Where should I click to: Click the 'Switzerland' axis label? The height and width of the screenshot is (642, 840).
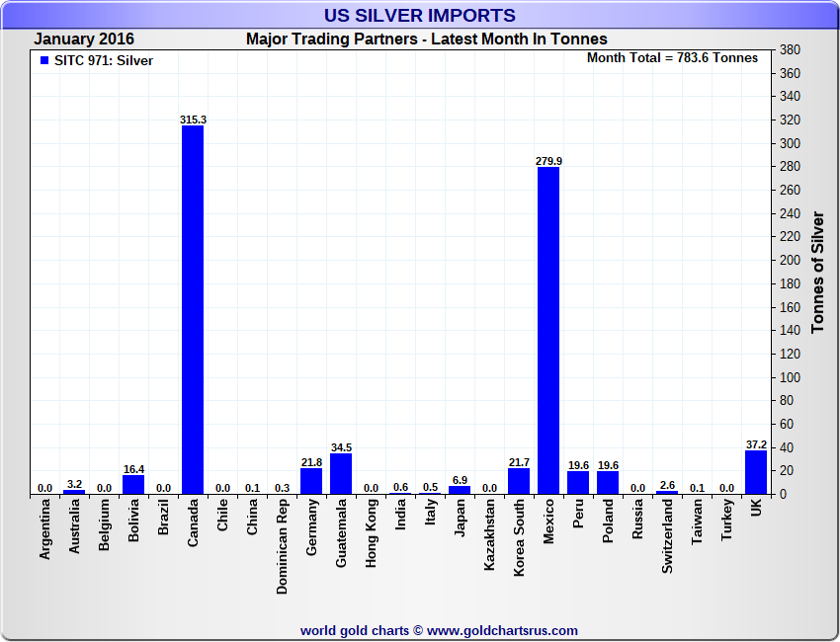point(667,536)
